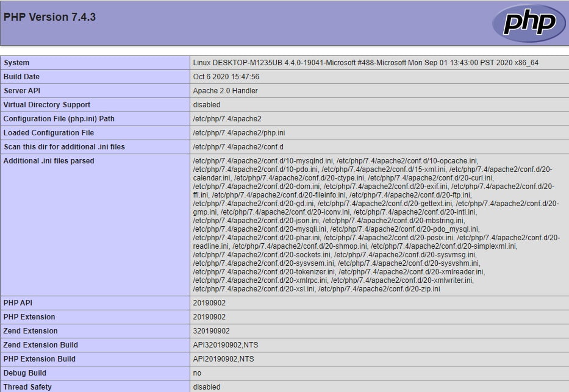The width and height of the screenshot is (569, 392).
Task: Select 'Configuration File (php.ini) Path' label
Action: [x=59, y=119]
